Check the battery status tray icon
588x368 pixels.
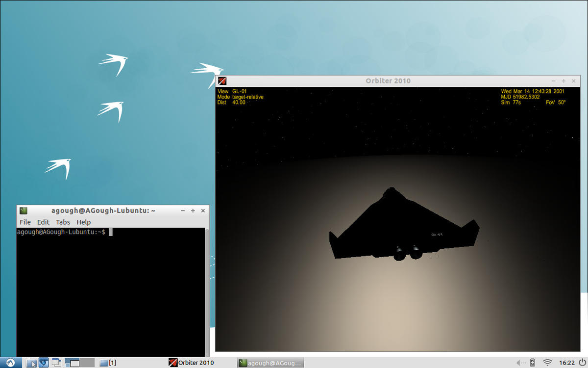click(533, 363)
